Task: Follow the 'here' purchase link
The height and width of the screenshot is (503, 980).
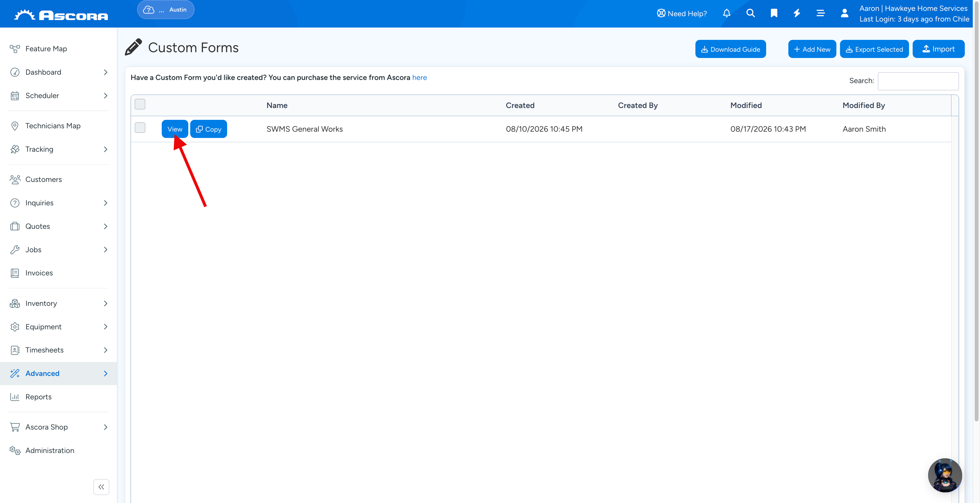Action: pyautogui.click(x=419, y=78)
